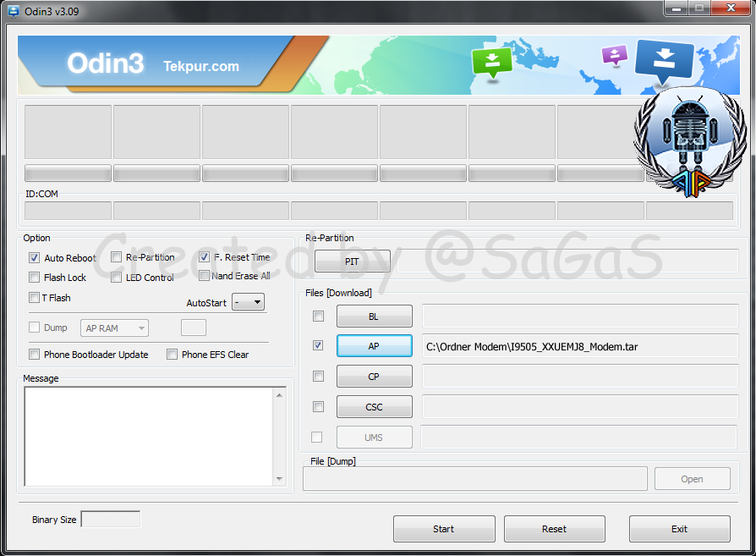Tick the disabled checkbox next to UMS
756x556 pixels.
pyautogui.click(x=317, y=437)
